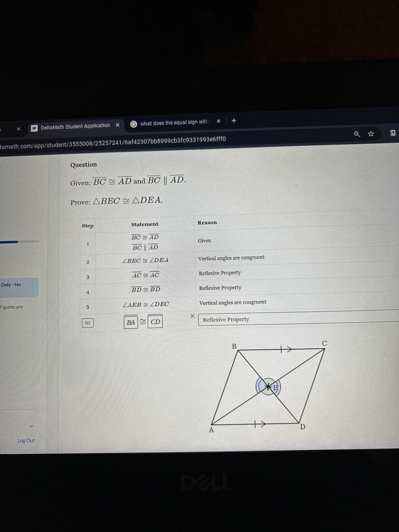Screen dimensions: 399x532
Task: Click the blue progress bar in the sidebar
Action: (9, 242)
